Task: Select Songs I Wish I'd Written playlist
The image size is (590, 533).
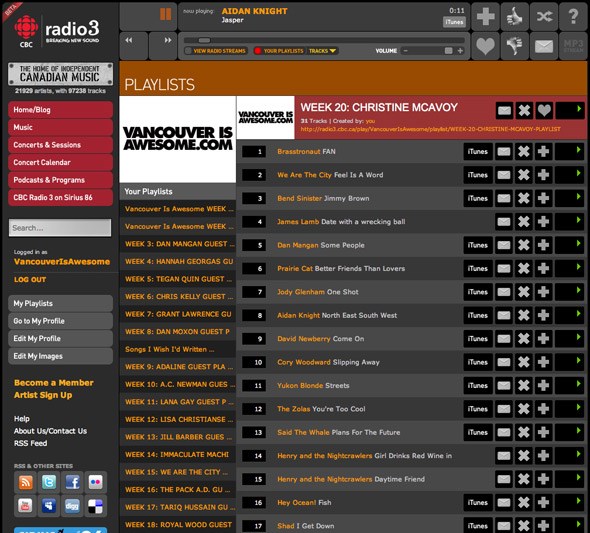Action: 178,349
